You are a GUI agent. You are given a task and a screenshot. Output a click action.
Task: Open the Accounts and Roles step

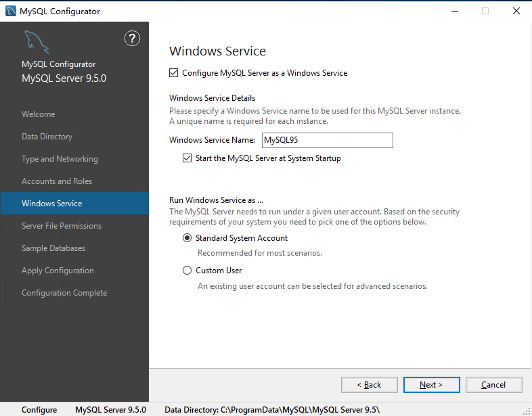(57, 181)
